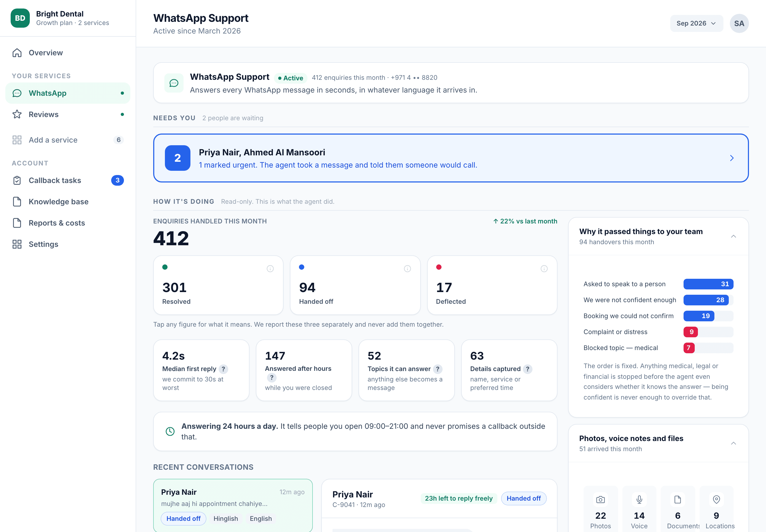Click the green Active status badge
This screenshot has height=532, width=766.
(x=290, y=78)
